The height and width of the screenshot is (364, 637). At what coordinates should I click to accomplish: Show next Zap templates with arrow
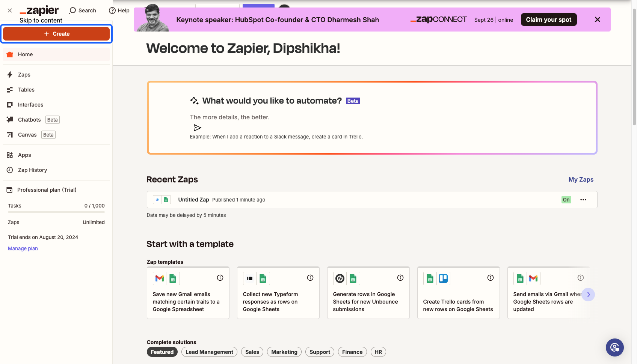click(x=589, y=295)
